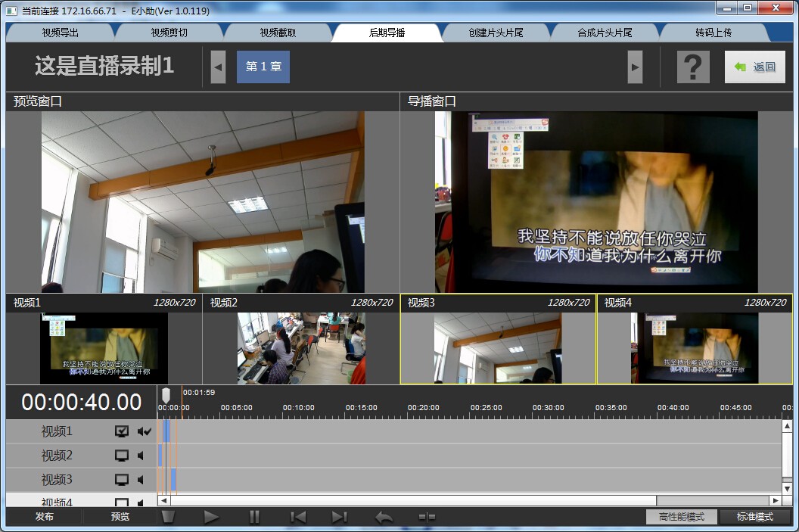Click the 这是直播录制1 project title
Image resolution: width=799 pixels, height=532 pixels.
pyautogui.click(x=104, y=67)
